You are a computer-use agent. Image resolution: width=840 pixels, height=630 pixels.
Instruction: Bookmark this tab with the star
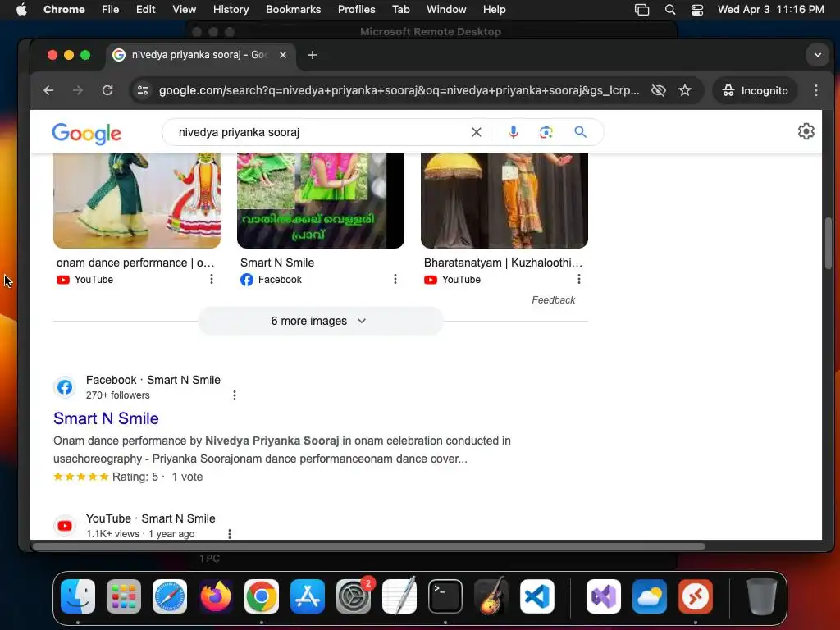coord(685,90)
